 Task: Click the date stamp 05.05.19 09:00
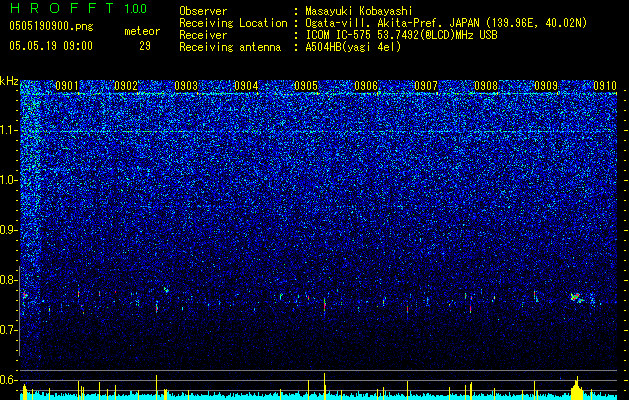(x=51, y=46)
